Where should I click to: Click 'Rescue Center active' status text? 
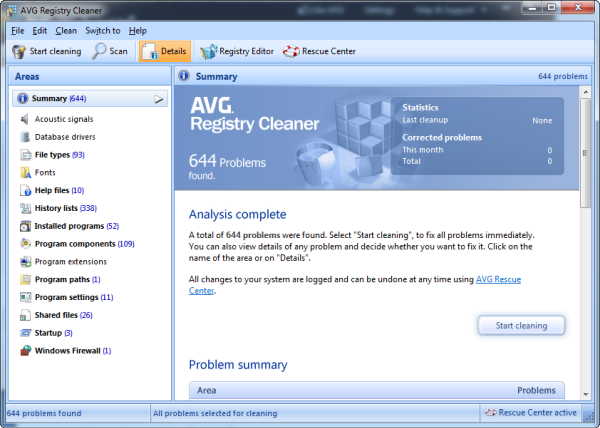pos(538,413)
